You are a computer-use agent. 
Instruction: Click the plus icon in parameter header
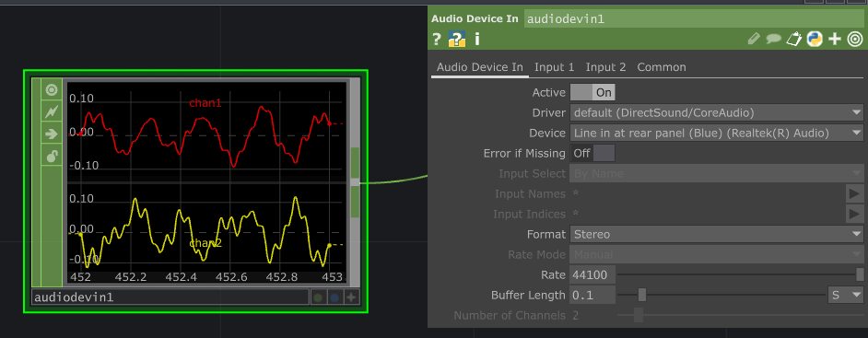[x=834, y=39]
